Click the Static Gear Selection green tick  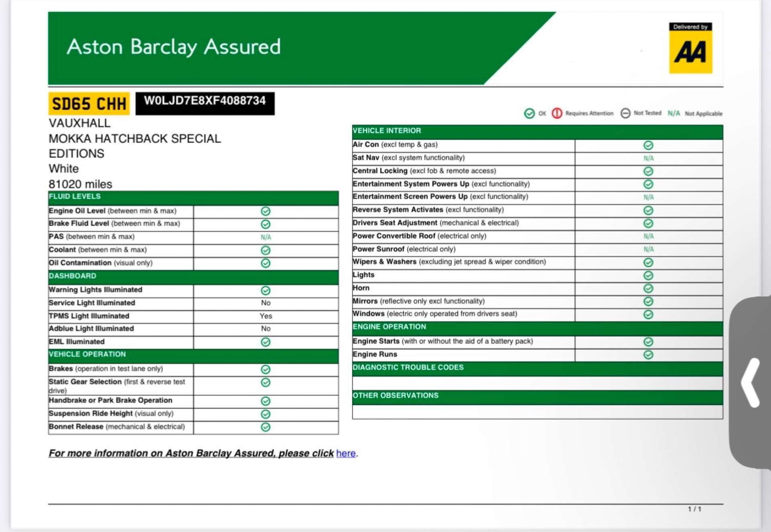point(265,382)
